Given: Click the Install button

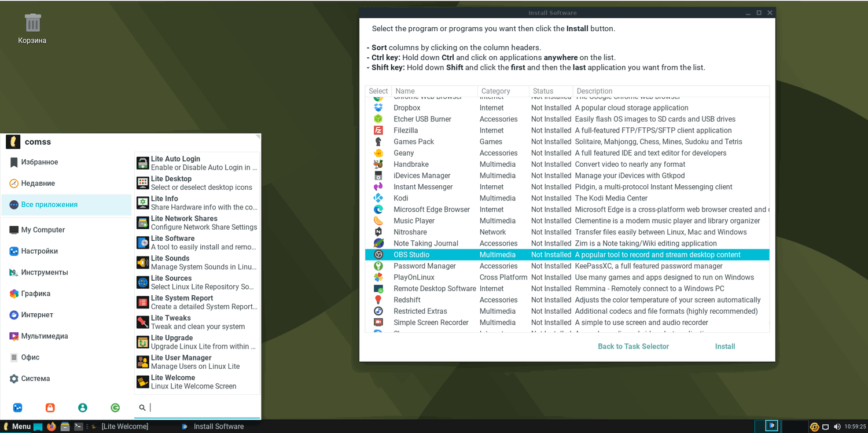Looking at the screenshot, I should point(725,346).
